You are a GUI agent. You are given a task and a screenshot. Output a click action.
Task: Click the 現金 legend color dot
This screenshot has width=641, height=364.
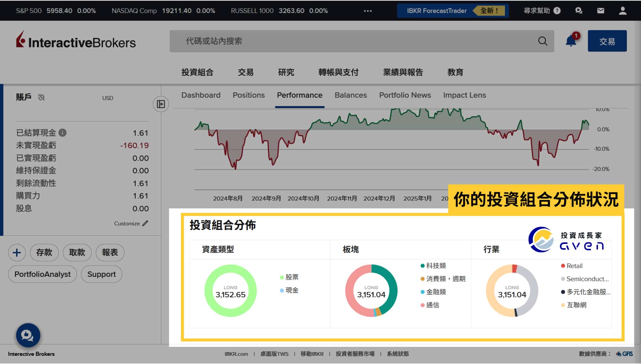click(x=282, y=291)
